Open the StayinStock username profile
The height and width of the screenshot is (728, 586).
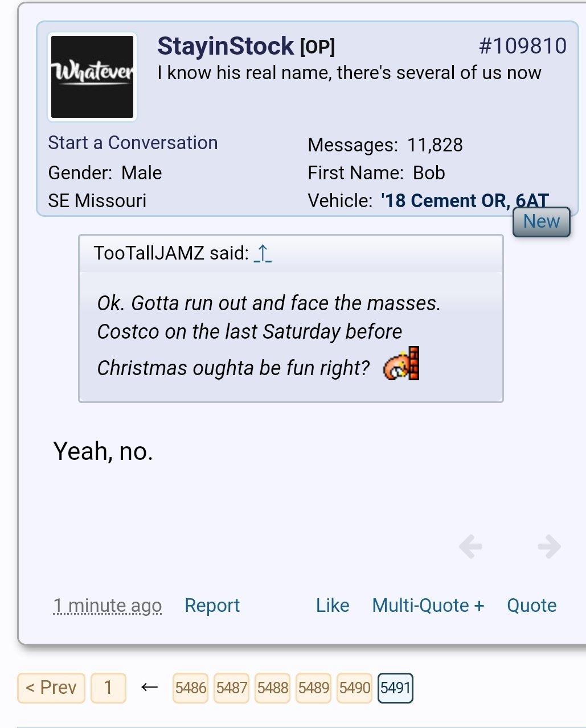[x=226, y=46]
